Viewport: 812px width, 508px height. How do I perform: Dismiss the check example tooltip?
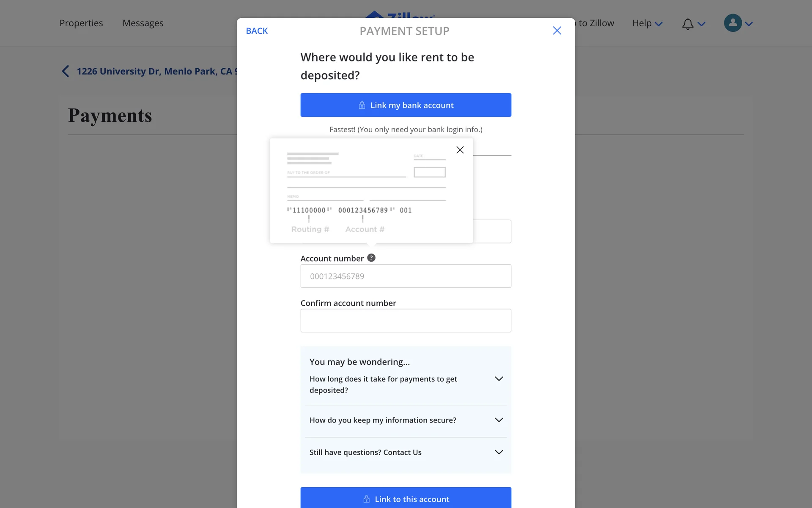tap(460, 150)
